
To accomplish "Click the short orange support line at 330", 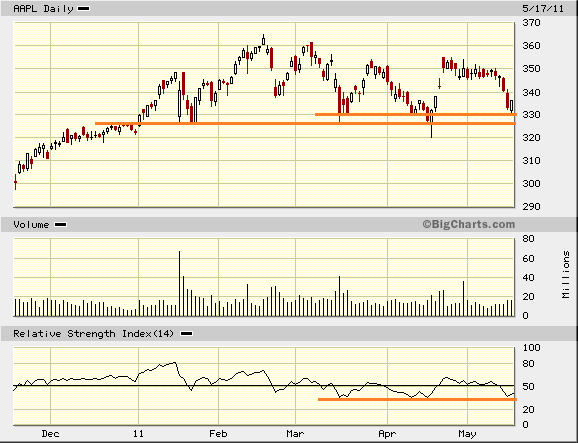I will (x=416, y=115).
